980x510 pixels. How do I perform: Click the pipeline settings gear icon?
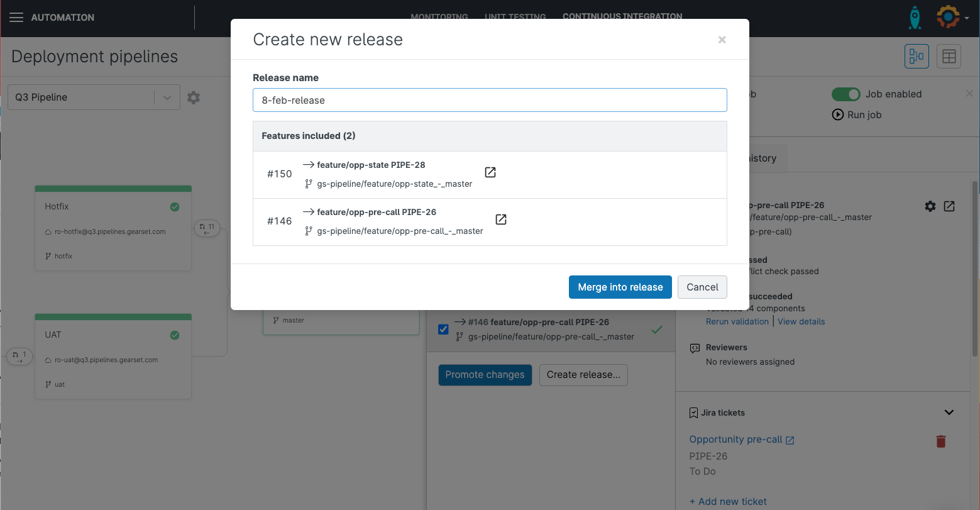[194, 97]
